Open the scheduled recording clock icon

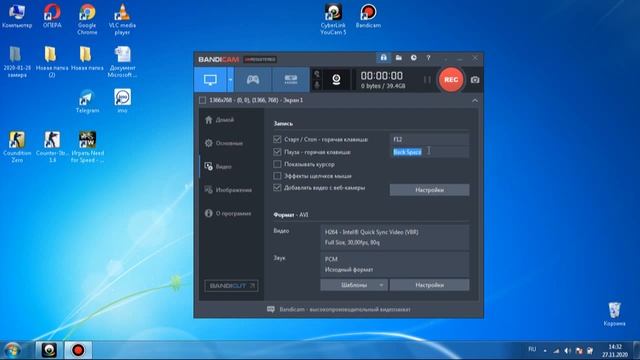413,58
